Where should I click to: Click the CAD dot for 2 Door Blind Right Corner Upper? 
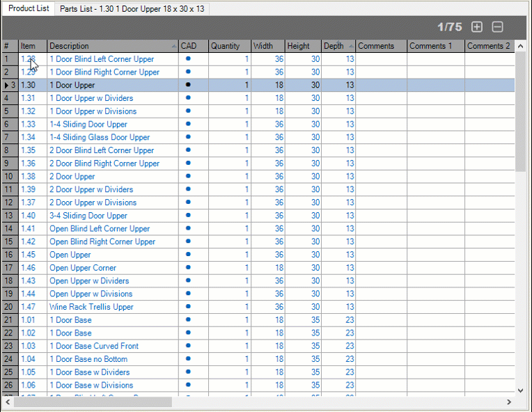[x=188, y=163]
